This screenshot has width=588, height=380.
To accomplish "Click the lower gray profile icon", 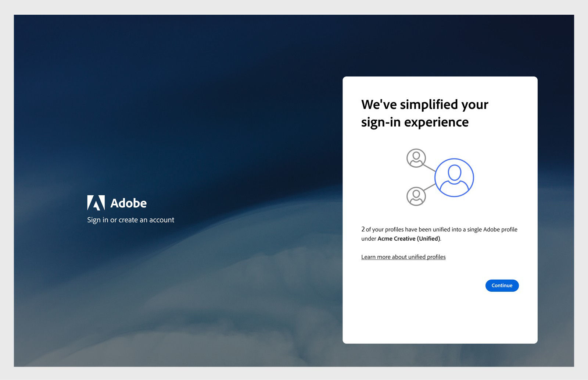I will (416, 196).
